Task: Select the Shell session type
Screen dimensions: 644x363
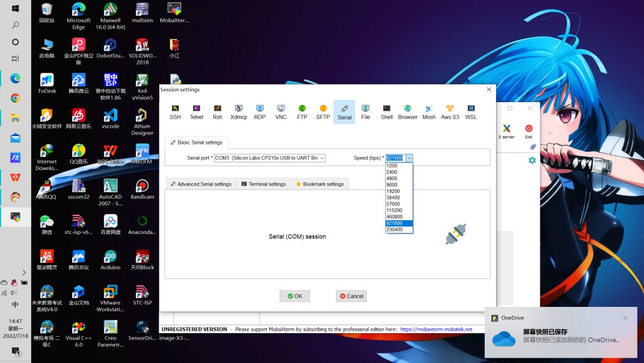Action: coord(386,112)
